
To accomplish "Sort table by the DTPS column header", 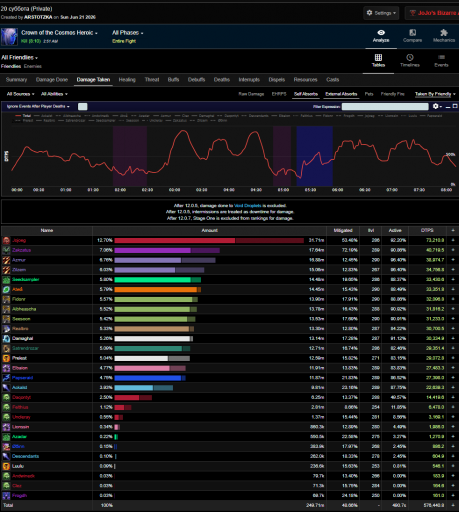I will point(427,230).
